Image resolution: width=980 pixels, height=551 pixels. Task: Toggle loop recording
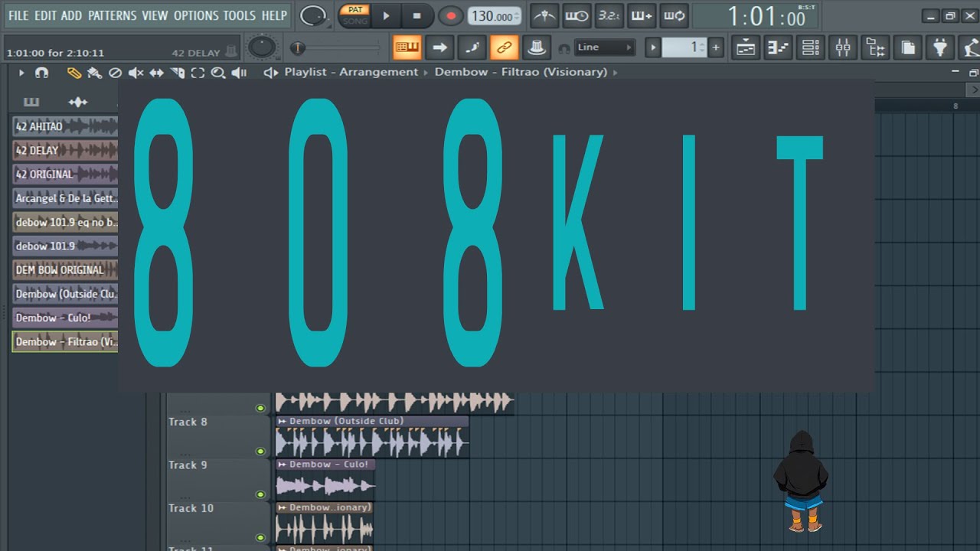coord(674,15)
